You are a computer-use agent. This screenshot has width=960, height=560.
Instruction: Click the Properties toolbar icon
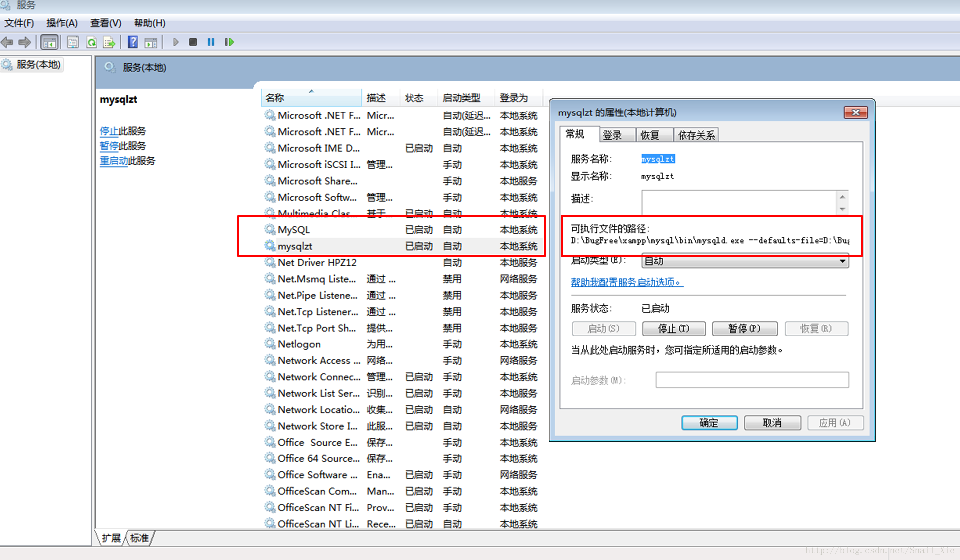click(73, 42)
